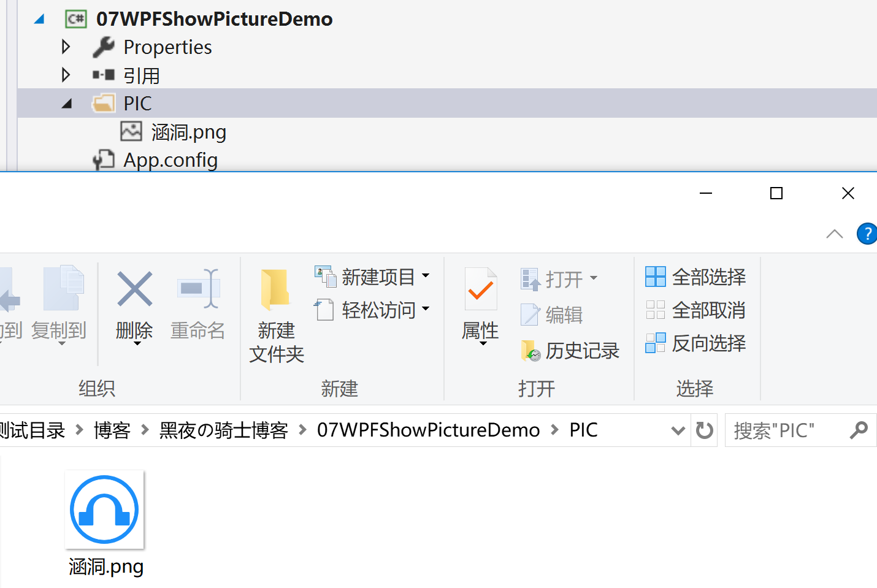877x588 pixels.
Task: Select App.config in Solution Explorer
Action: 171,159
